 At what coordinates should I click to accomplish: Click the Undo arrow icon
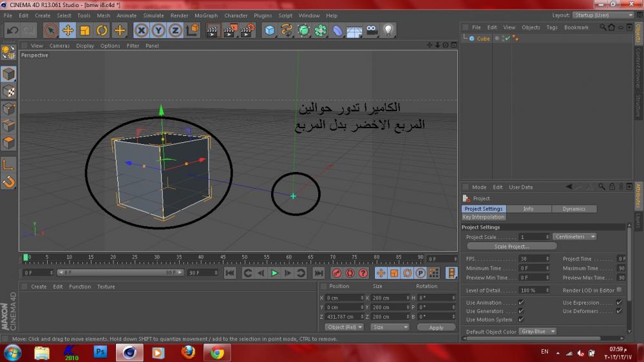[12, 30]
